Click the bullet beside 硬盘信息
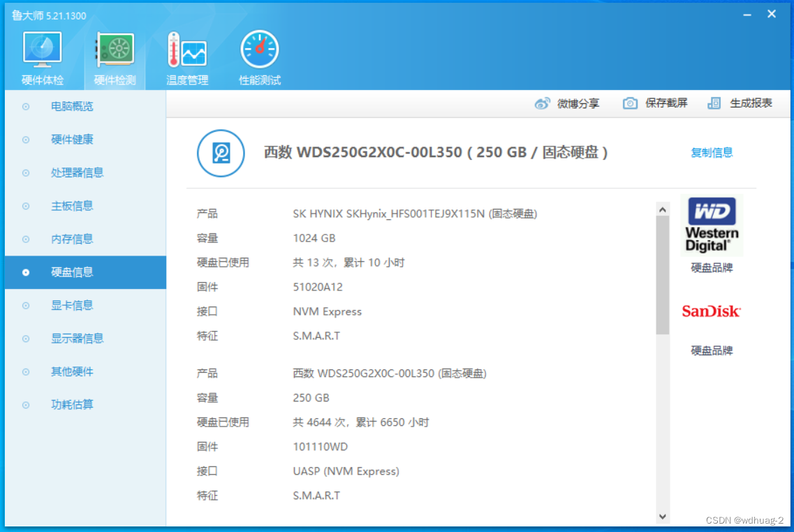This screenshot has width=794, height=532. pyautogui.click(x=26, y=272)
